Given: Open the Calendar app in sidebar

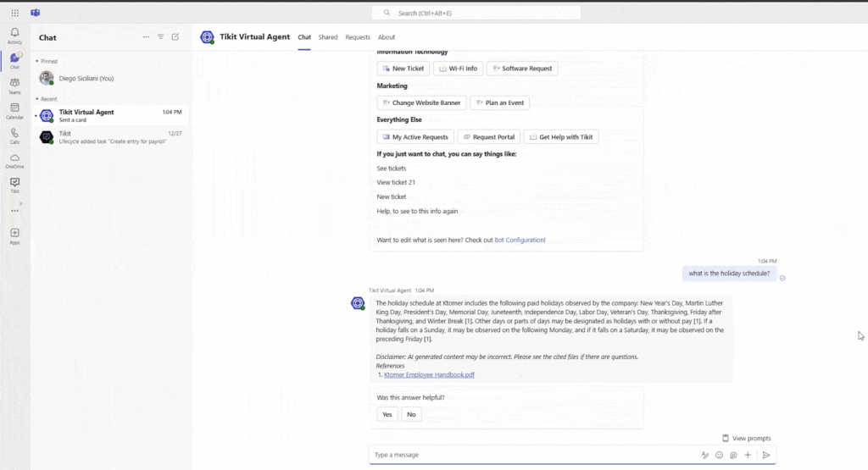Looking at the screenshot, I should (x=15, y=111).
